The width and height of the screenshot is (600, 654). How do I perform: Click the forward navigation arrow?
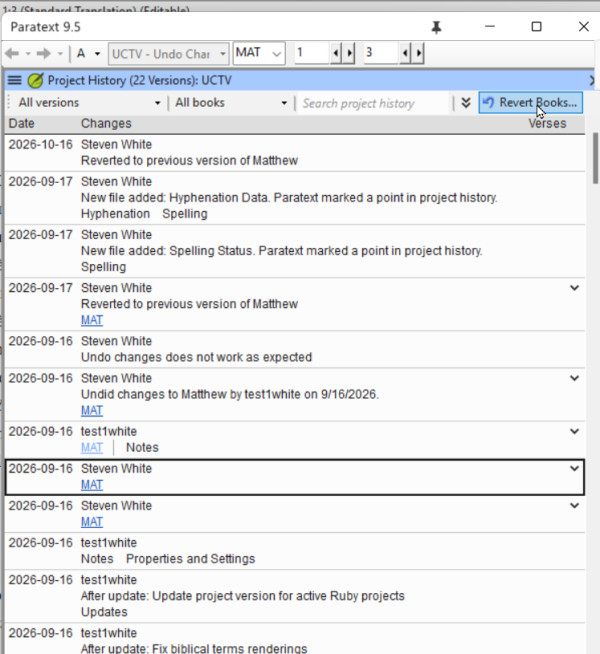click(x=43, y=53)
